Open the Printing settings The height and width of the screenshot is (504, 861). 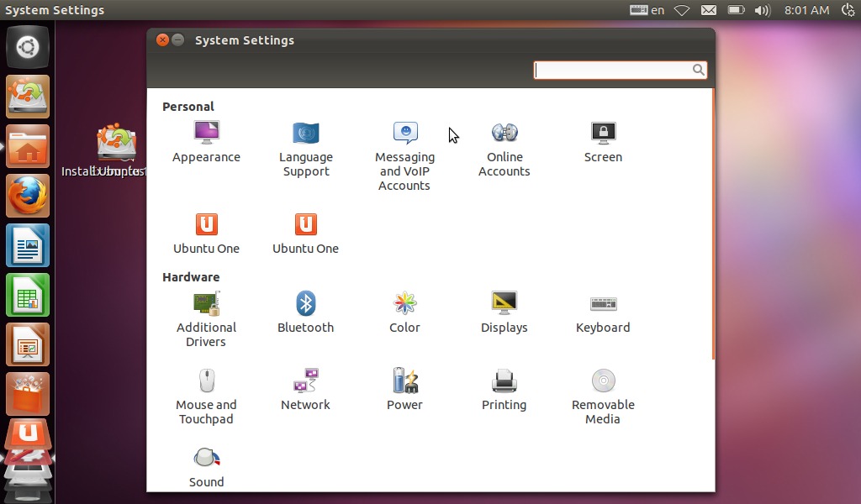504,390
